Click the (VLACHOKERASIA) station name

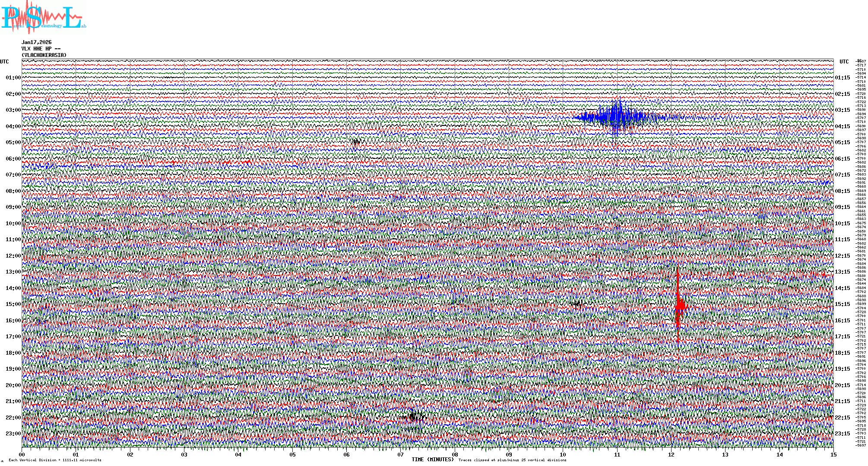tap(44, 55)
